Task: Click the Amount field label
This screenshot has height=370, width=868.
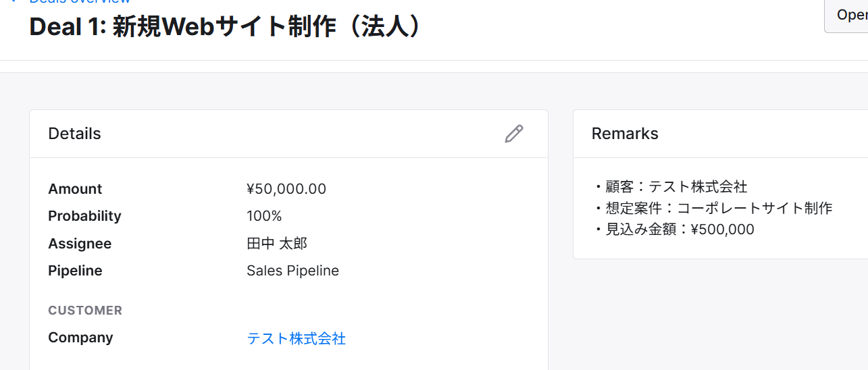Action: (x=75, y=189)
